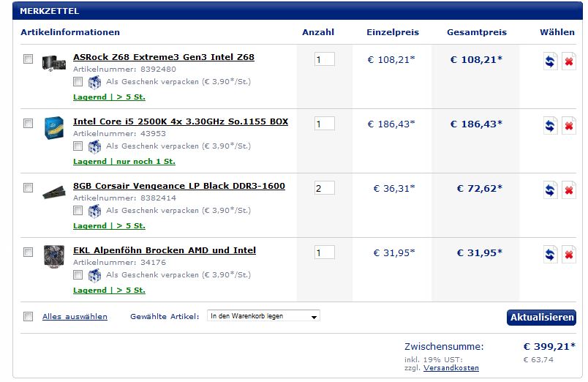The height and width of the screenshot is (382, 588).
Task: Tick gift wrap for EKL Alpenföhn Brocken
Action: tap(78, 274)
